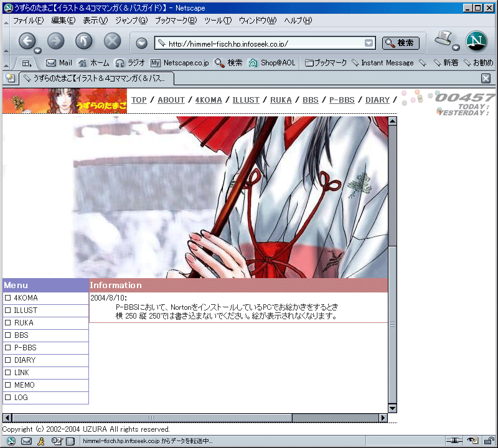Click the security lock icon in status bar
Image resolution: width=498 pixels, height=448 pixels.
tap(489, 441)
